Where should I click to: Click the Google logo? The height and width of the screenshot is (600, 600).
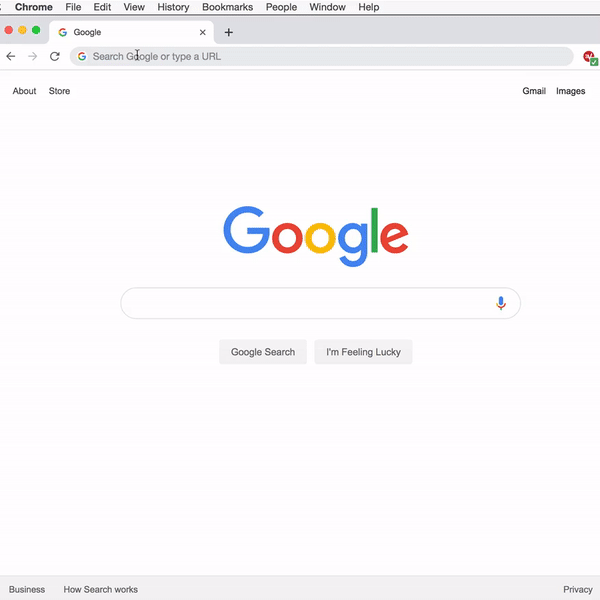316,236
